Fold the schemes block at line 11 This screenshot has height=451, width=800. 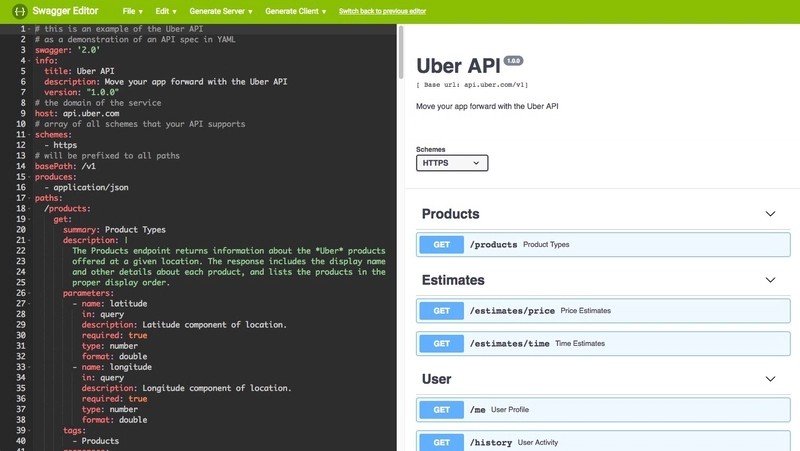(x=29, y=134)
